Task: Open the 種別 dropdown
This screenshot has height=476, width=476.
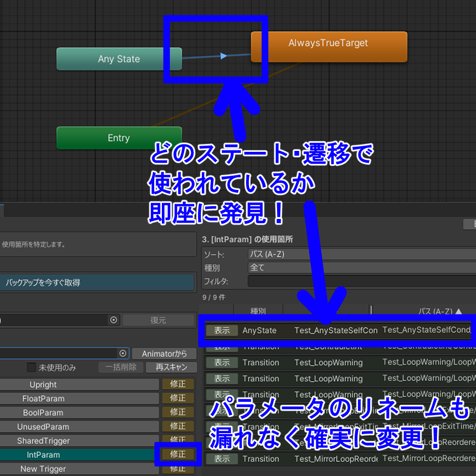Action: [x=362, y=268]
